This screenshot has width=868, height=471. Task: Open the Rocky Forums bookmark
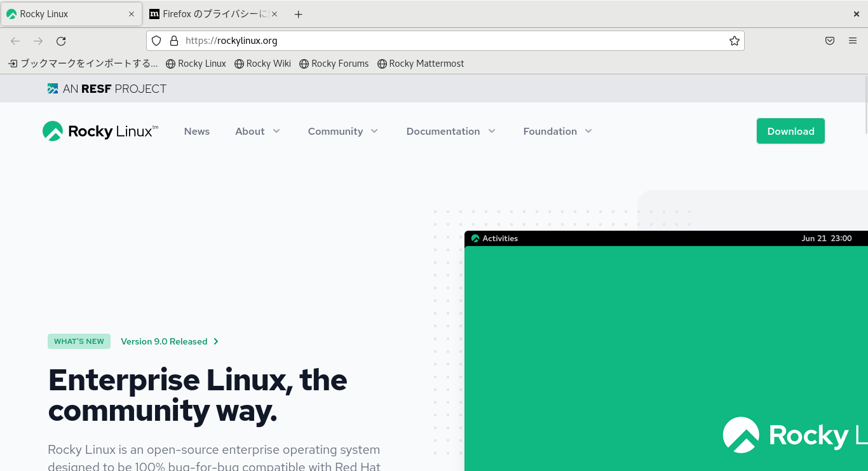pos(334,64)
